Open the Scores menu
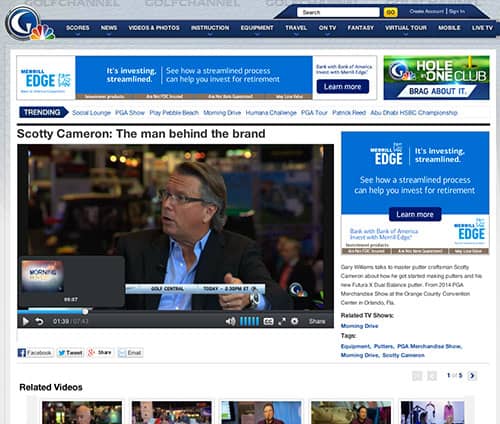The height and width of the screenshot is (424, 500). [78, 28]
